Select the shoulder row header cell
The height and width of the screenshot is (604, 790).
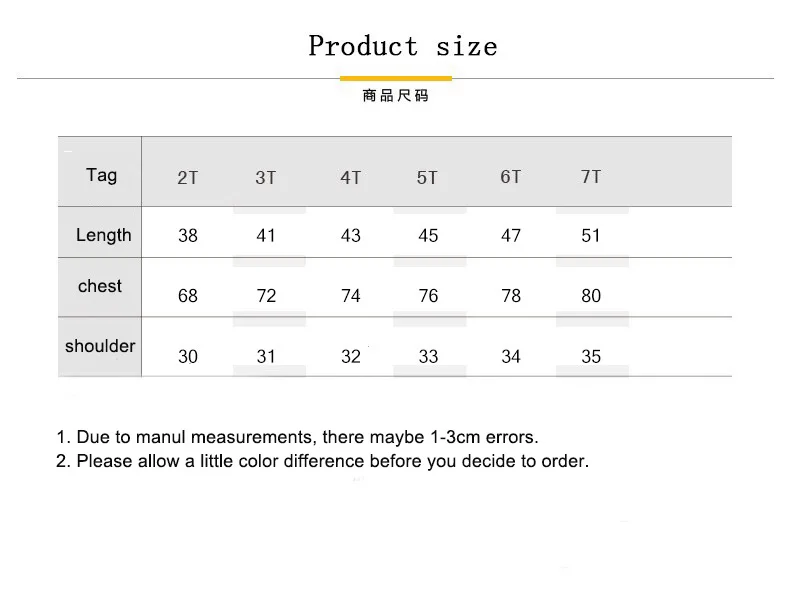[x=100, y=347]
